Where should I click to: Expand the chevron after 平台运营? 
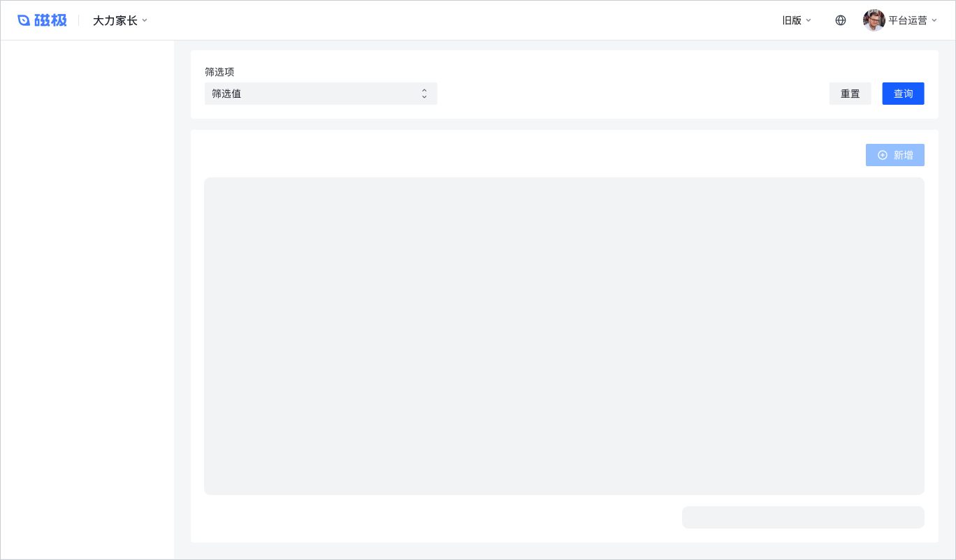click(934, 20)
